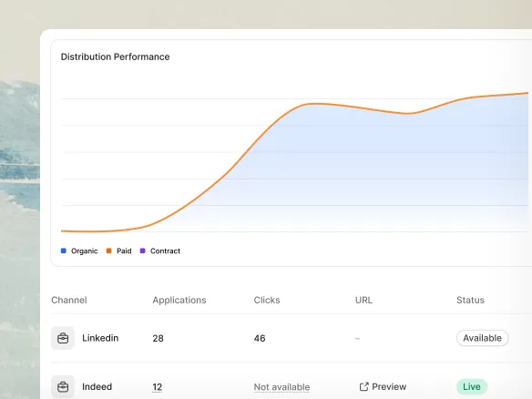Select the Channel column header
Viewport: 532px width, 399px height.
[x=69, y=300]
